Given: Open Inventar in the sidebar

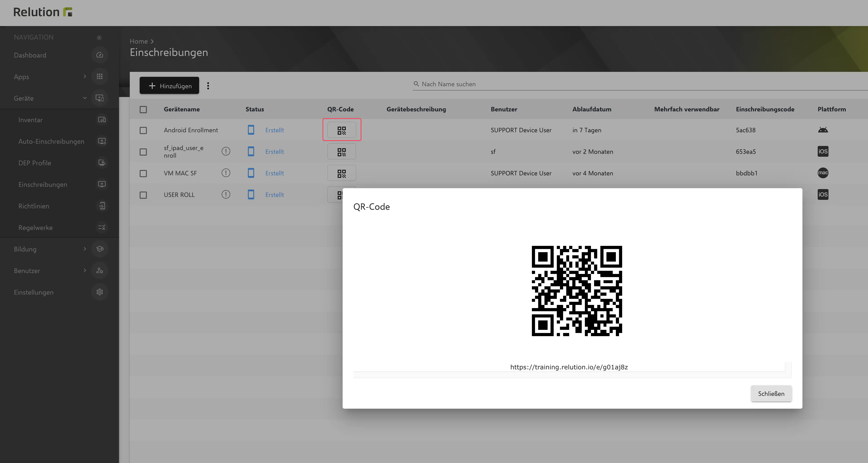Looking at the screenshot, I should click(x=30, y=120).
